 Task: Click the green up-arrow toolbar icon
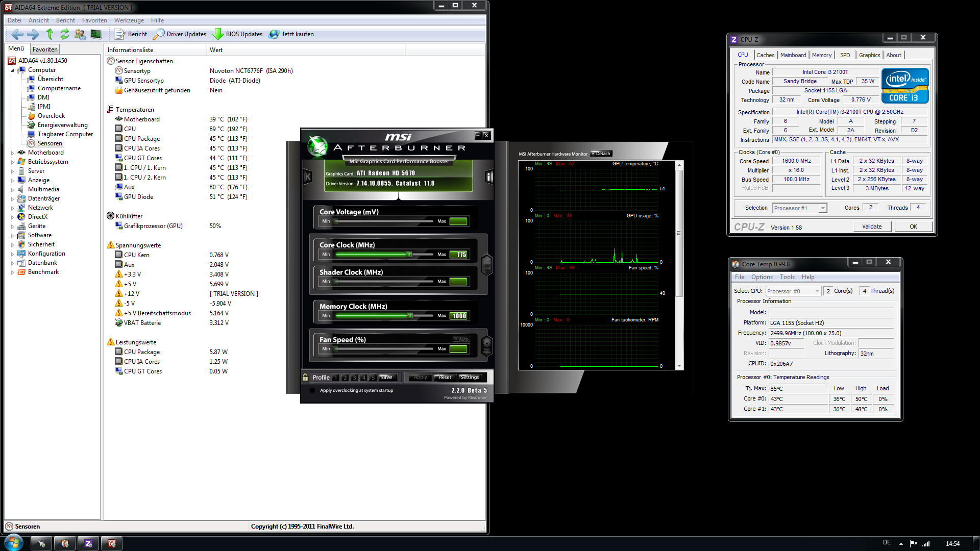pos(50,34)
